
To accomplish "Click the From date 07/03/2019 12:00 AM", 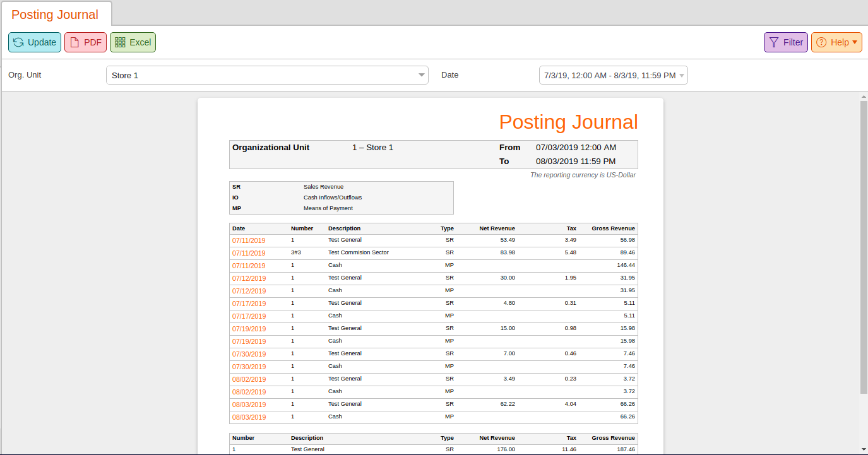I will tap(576, 148).
